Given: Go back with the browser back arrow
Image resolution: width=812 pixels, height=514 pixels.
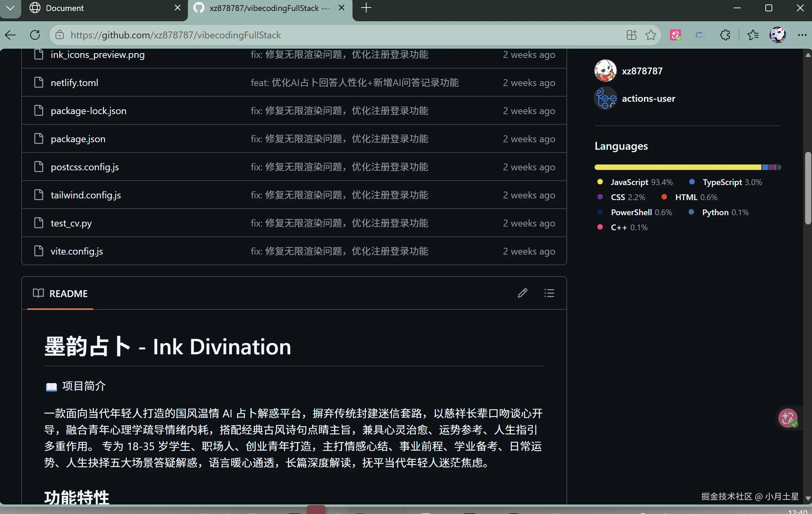Looking at the screenshot, I should pos(10,35).
